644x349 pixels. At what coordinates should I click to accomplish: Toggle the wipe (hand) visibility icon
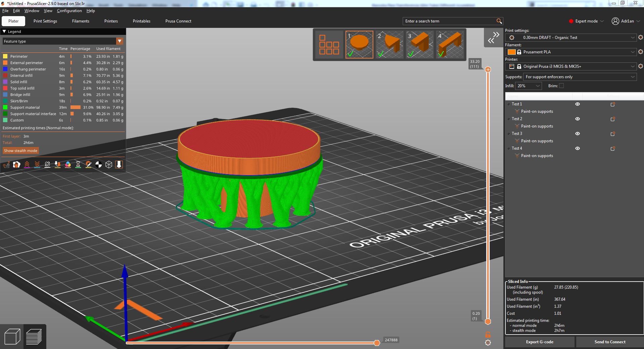tap(16, 164)
